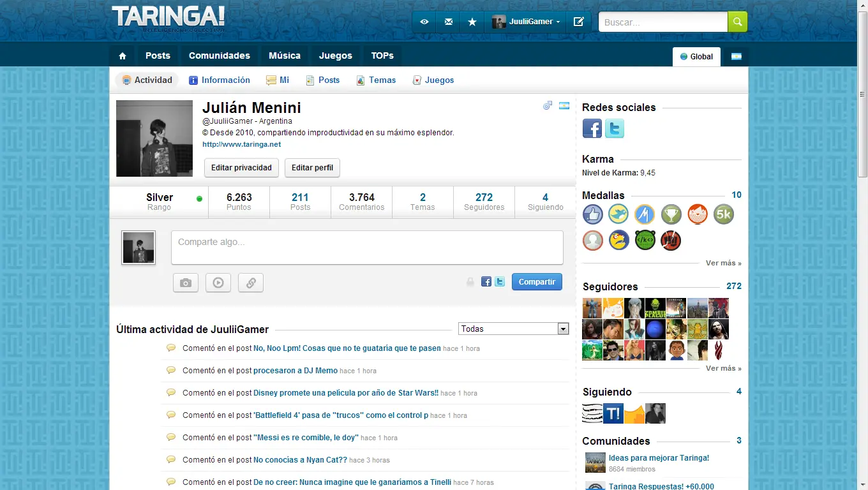868x490 pixels.
Task: Open the Facebook icon under Redes sociales
Action: click(x=592, y=128)
